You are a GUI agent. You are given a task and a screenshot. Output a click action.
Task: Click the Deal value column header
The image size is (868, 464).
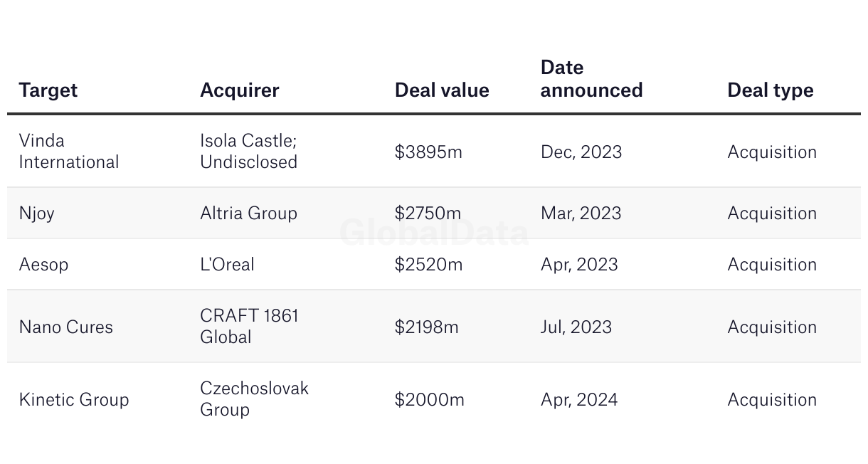click(x=442, y=90)
